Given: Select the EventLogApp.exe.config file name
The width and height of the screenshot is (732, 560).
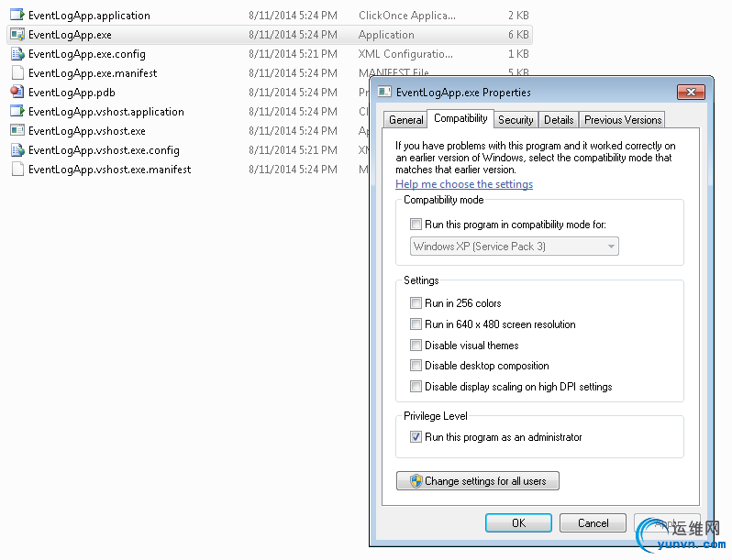Looking at the screenshot, I should point(87,54).
